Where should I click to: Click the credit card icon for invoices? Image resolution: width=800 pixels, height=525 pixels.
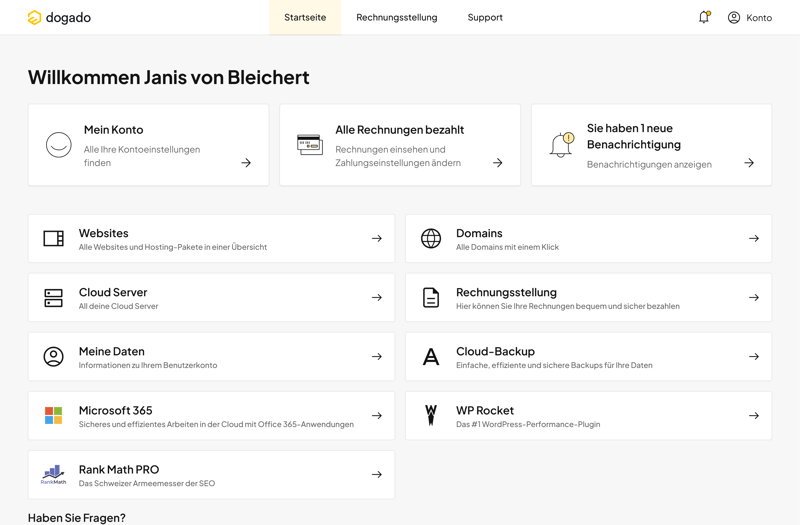tap(310, 145)
